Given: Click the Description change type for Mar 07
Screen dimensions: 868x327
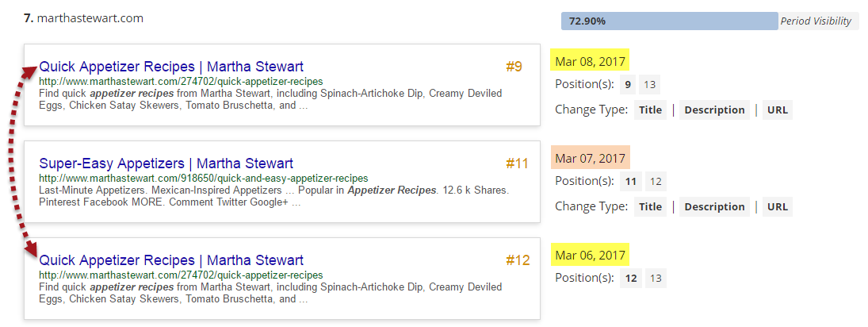Looking at the screenshot, I should tap(714, 206).
